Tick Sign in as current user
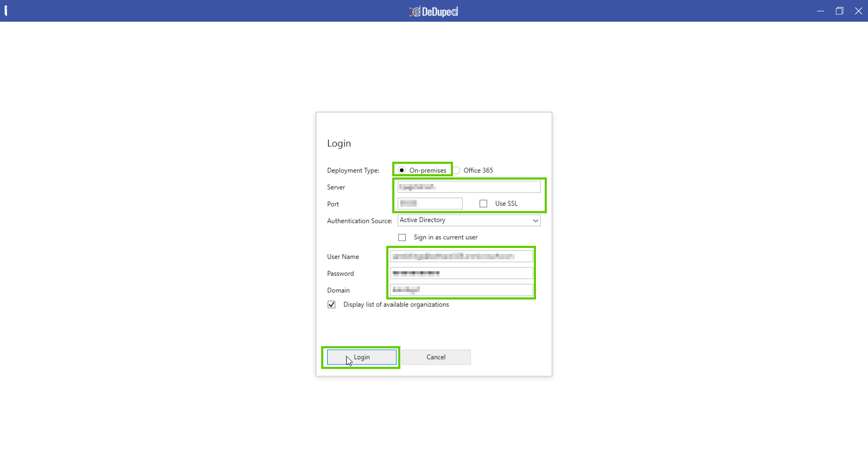 coord(402,238)
